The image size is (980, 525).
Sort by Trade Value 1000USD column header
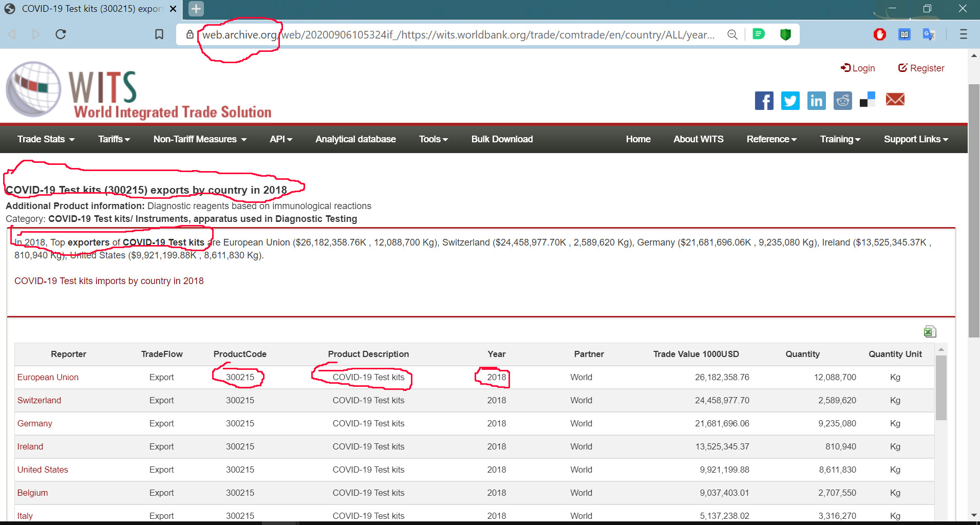pyautogui.click(x=696, y=354)
